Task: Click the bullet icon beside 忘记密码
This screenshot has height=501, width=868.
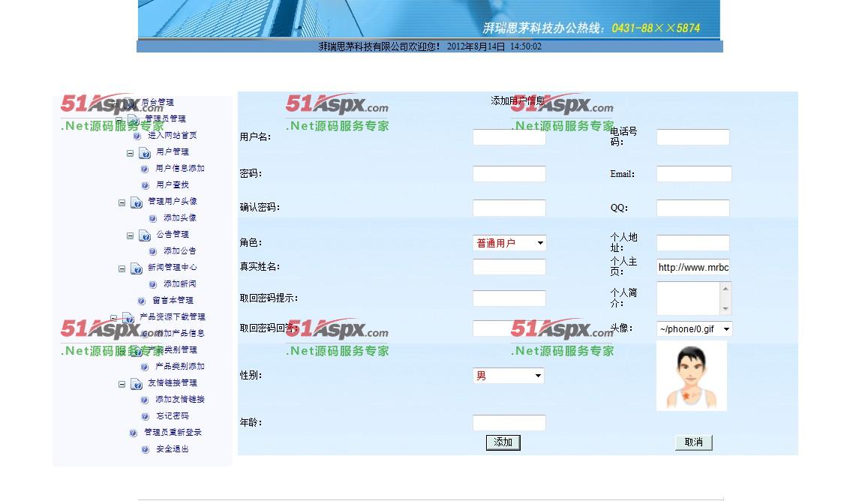Action: pyautogui.click(x=145, y=417)
